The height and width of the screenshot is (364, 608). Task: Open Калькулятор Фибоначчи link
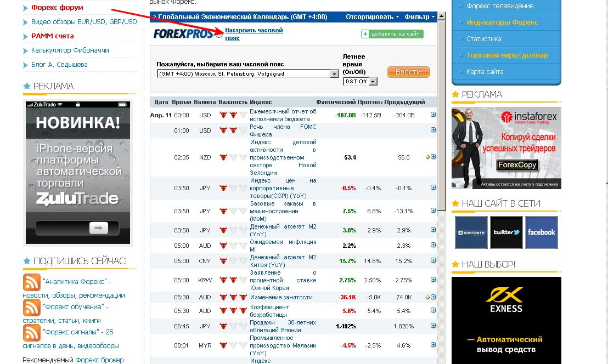point(70,50)
